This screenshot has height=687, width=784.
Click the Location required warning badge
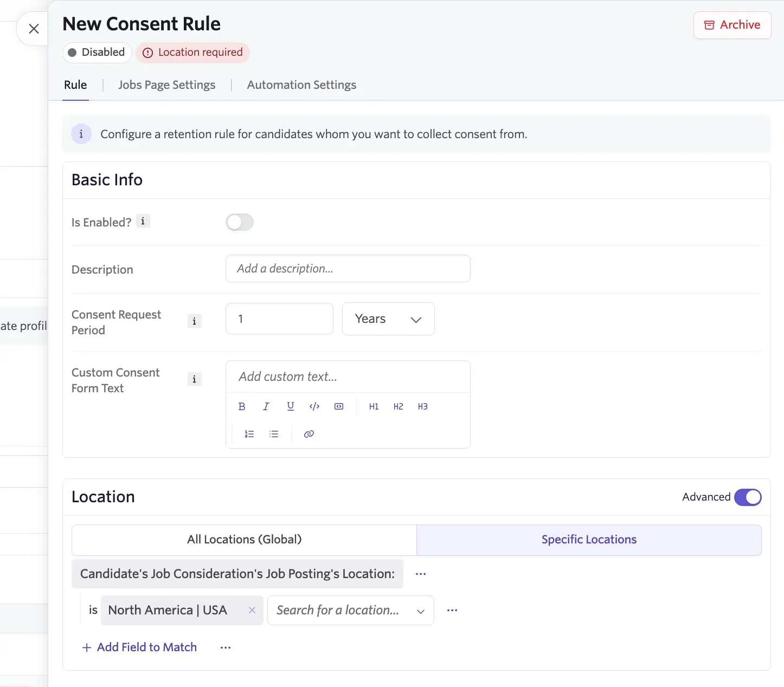coord(192,53)
